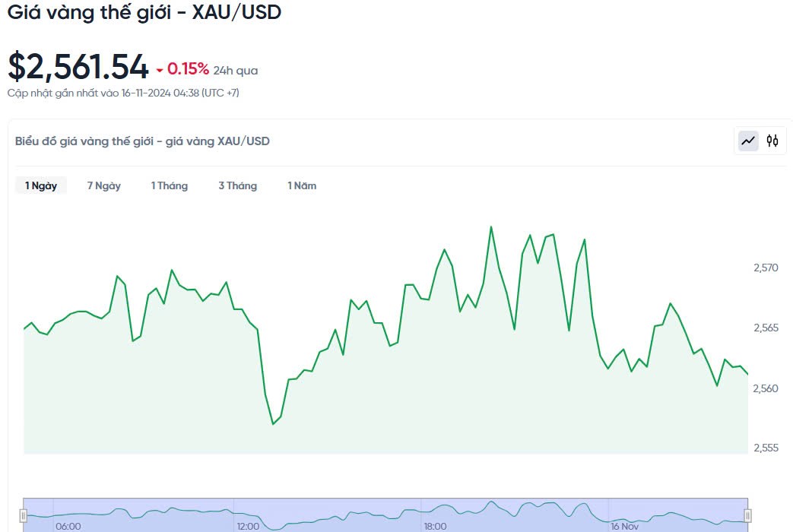The height and width of the screenshot is (532, 793).
Task: Switch to the candlestick chart icon
Action: [x=772, y=141]
